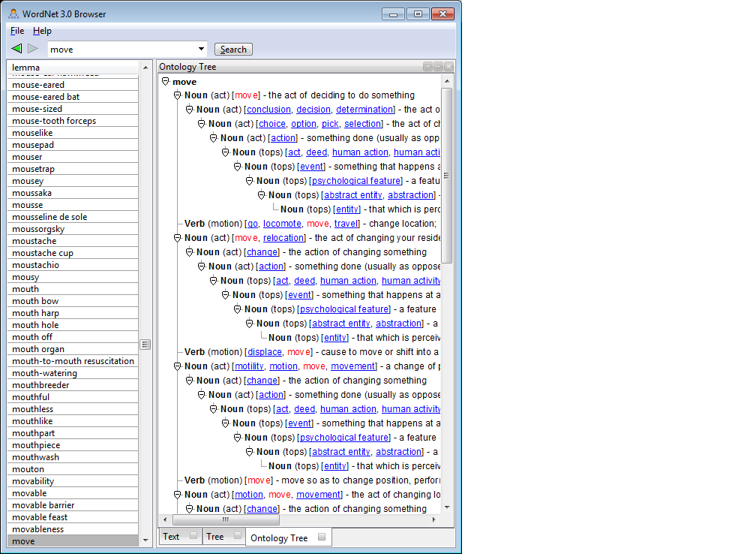Click the 'lemma' column header
The image size is (756, 554).
click(x=73, y=68)
